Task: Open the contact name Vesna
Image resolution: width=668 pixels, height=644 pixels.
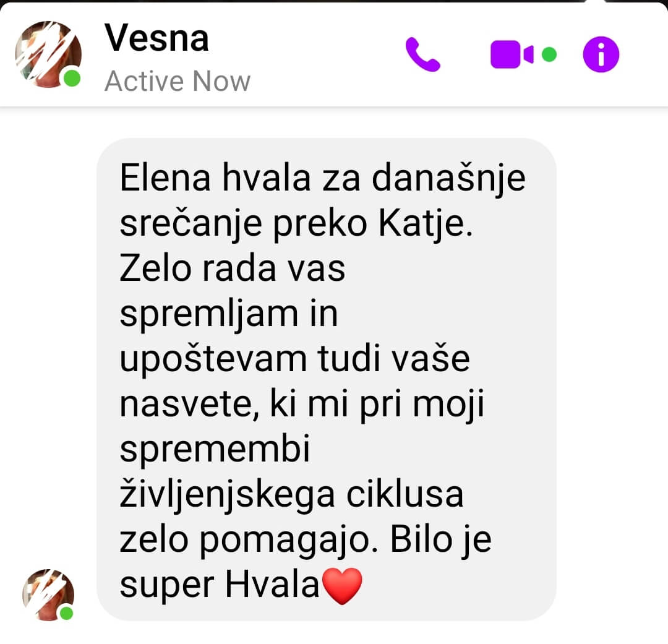Action: [156, 38]
